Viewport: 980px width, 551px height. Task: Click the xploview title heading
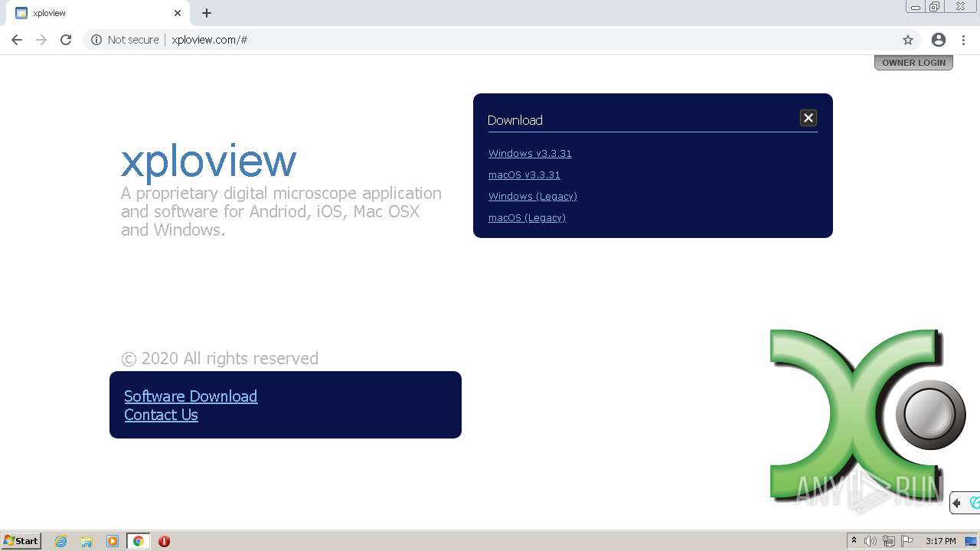tap(208, 161)
